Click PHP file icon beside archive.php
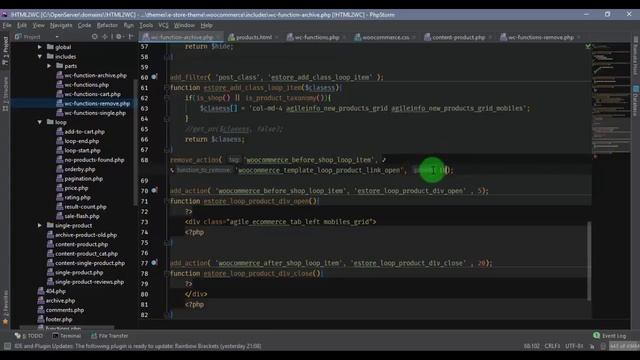Image resolution: width=640 pixels, height=360 pixels. click(41, 300)
